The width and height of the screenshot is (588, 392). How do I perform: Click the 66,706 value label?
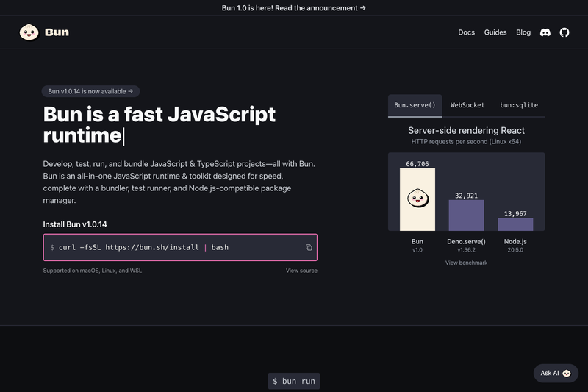417,164
